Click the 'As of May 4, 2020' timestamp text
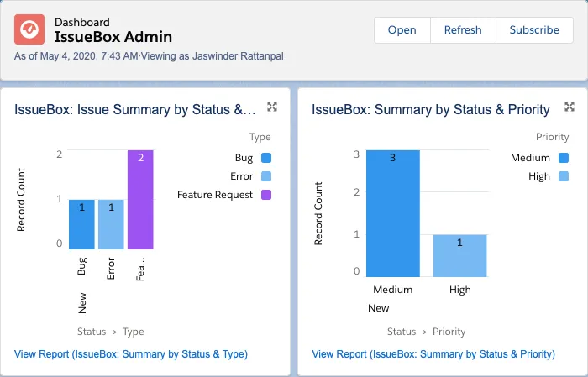 click(x=76, y=56)
